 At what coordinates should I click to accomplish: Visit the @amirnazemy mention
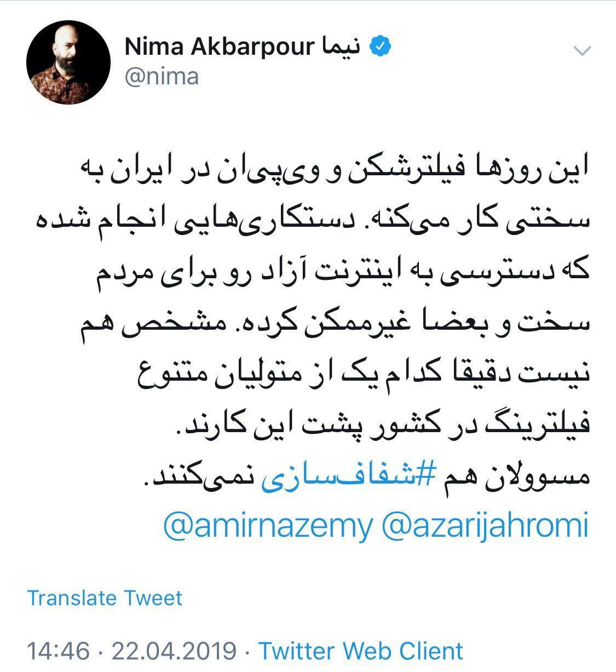tap(268, 525)
